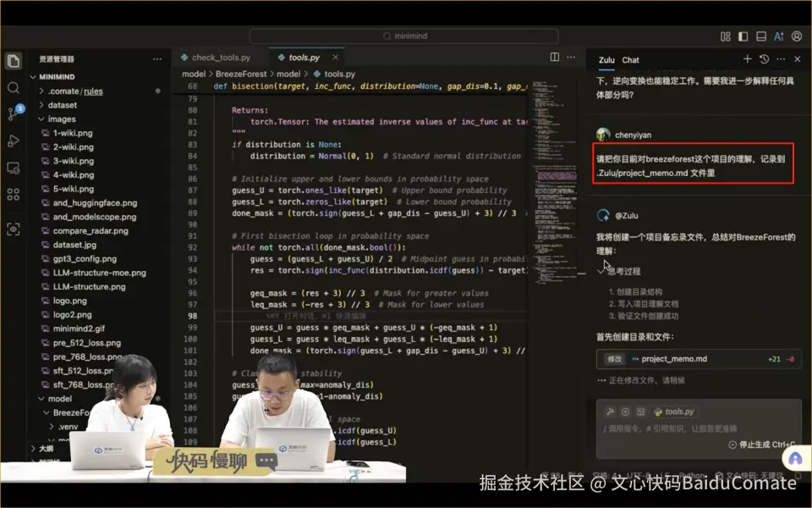Open logo2.png file
812x508 pixels.
point(72,315)
